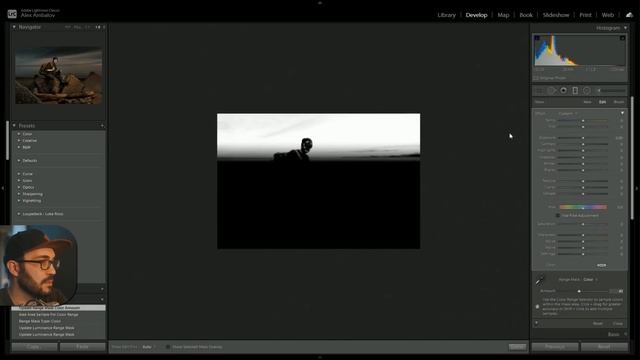The image size is (640, 360).
Task: Hide the left panel group arrow
Action: [3, 188]
